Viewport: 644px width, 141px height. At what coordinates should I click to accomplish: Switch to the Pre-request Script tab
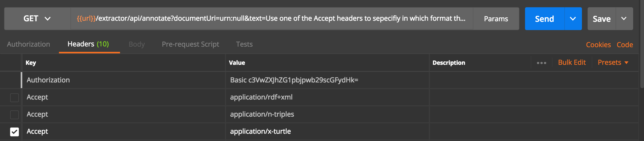click(x=190, y=44)
